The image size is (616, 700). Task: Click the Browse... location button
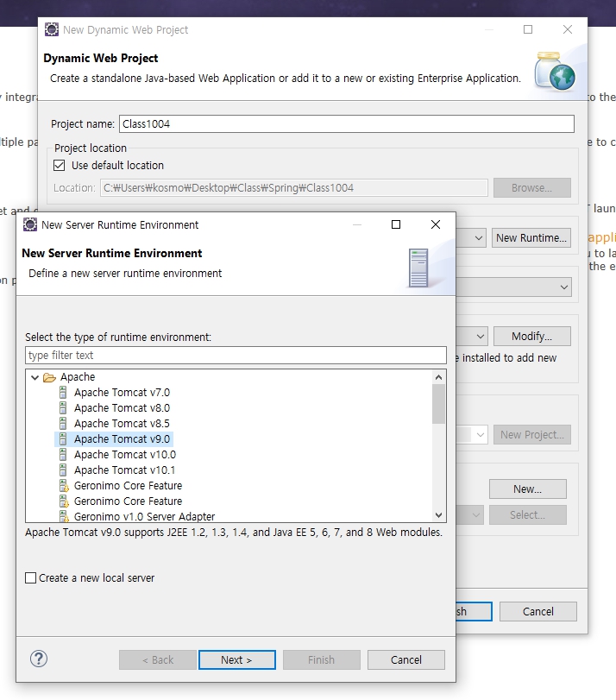[x=532, y=188]
